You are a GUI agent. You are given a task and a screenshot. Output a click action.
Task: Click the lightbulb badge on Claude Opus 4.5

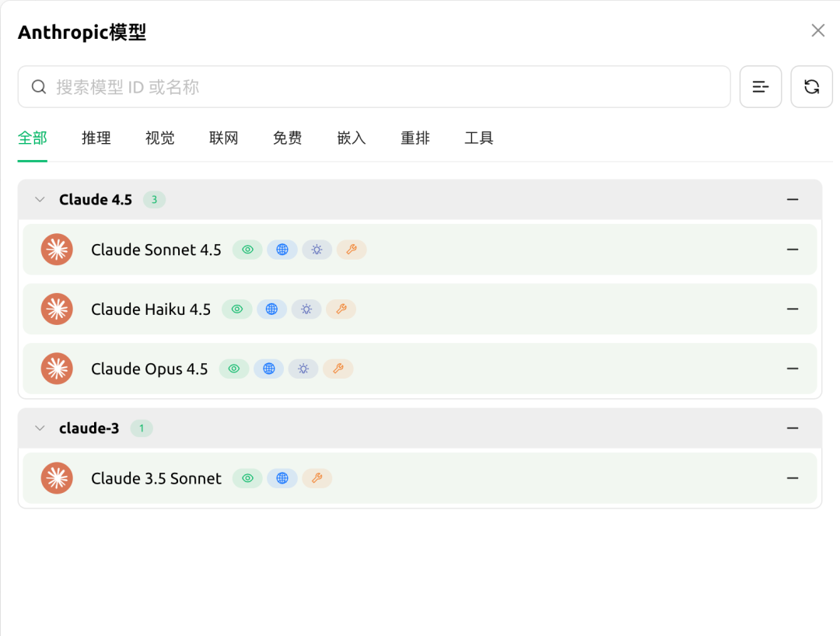pyautogui.click(x=303, y=369)
